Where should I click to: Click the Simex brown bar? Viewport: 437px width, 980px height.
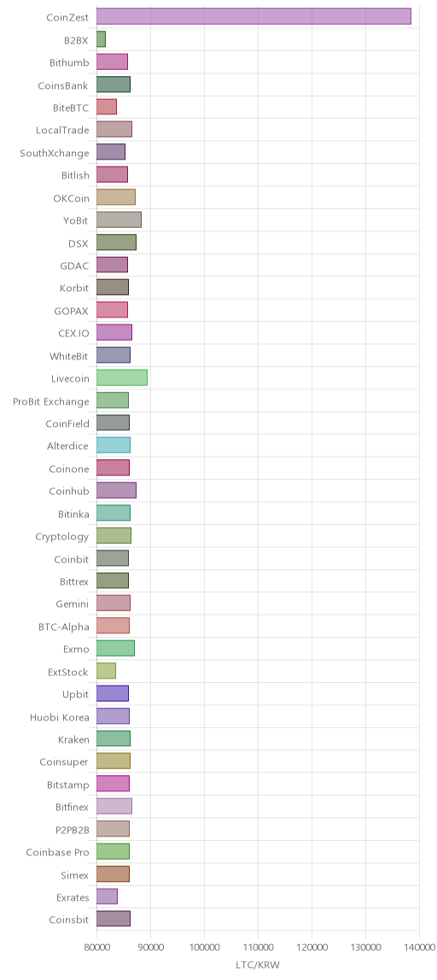point(114,875)
